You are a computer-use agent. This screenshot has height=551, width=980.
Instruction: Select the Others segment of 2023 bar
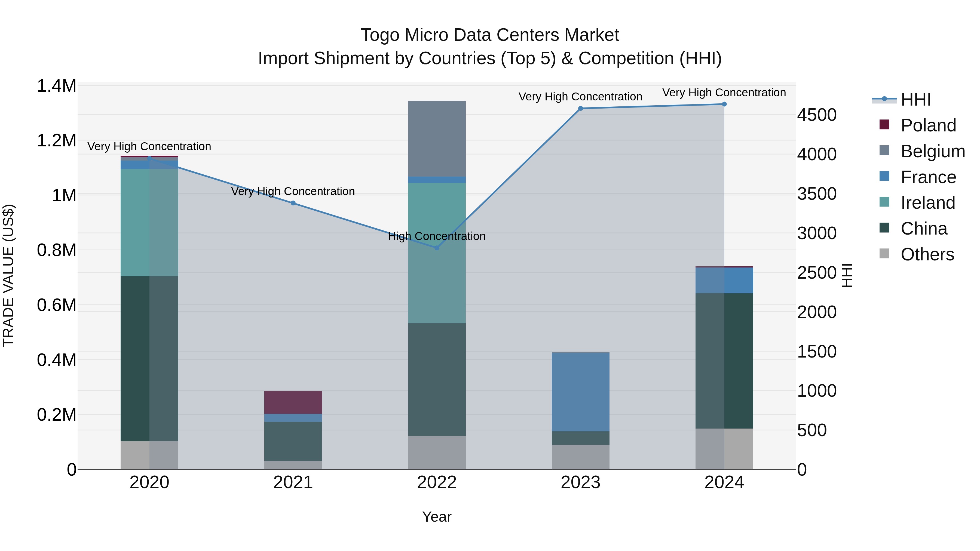tap(581, 457)
